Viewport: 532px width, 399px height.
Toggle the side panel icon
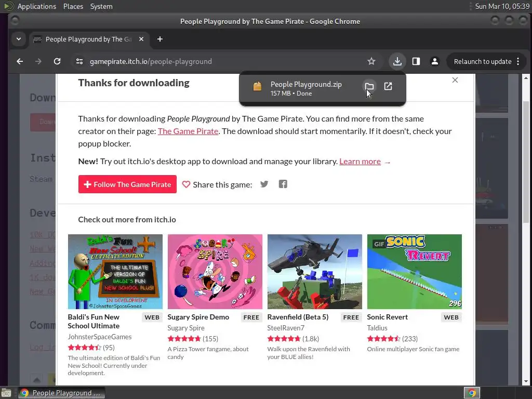[416, 61]
